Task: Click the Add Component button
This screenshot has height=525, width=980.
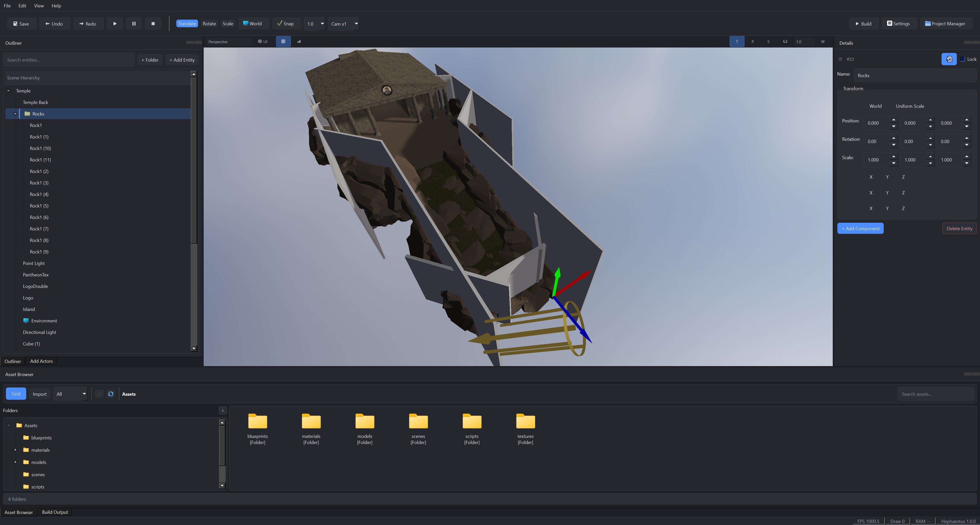Action: tap(860, 228)
